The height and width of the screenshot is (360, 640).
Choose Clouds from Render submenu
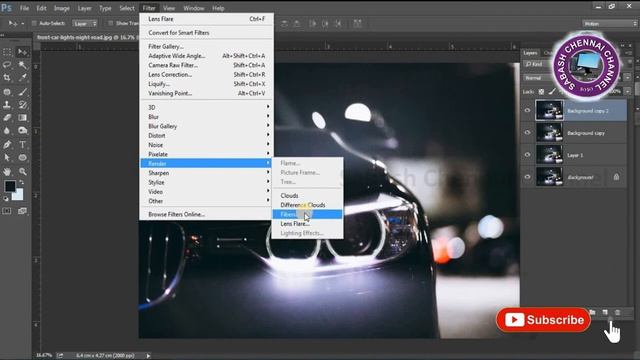point(307,196)
